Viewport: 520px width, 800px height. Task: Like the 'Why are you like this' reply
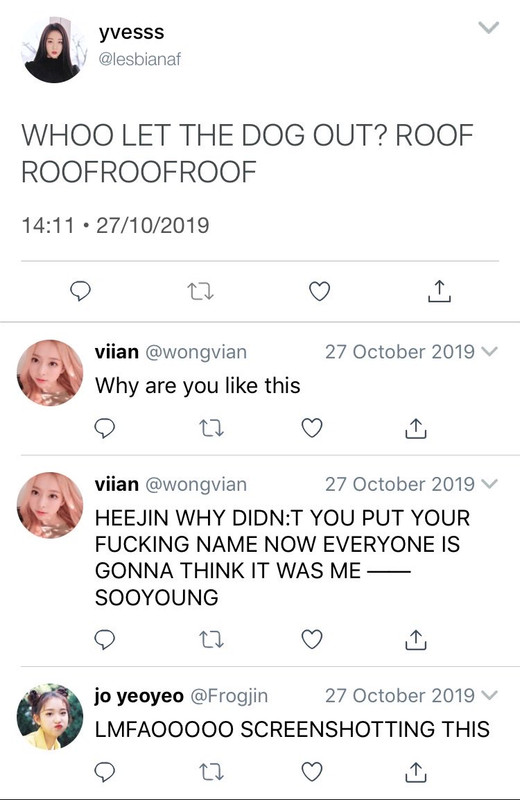(x=312, y=428)
